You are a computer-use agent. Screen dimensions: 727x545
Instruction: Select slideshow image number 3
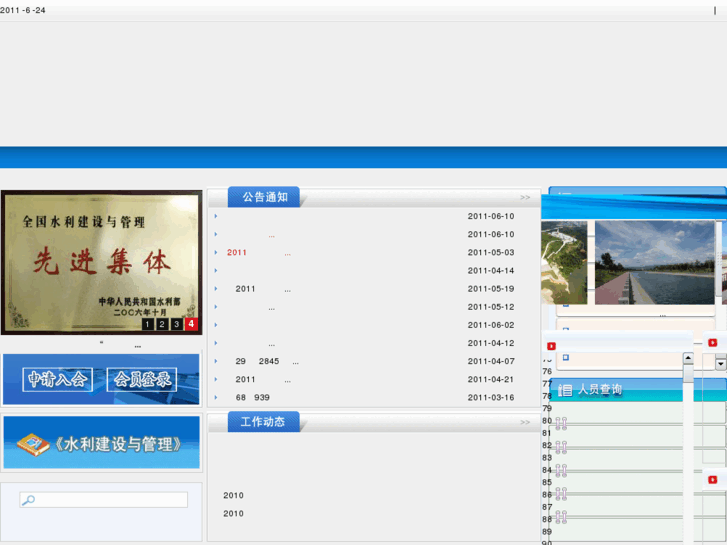pos(176,324)
